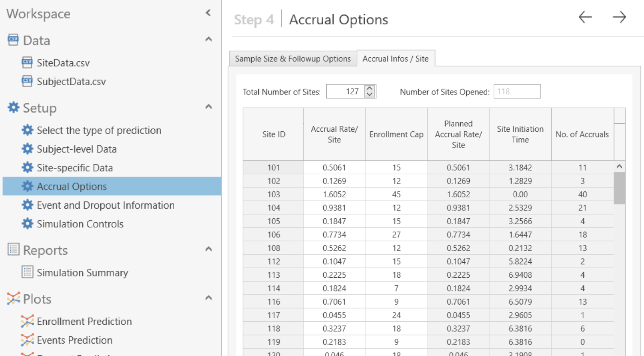
Task: Click the SiteData.csv file icon
Action: (27, 62)
